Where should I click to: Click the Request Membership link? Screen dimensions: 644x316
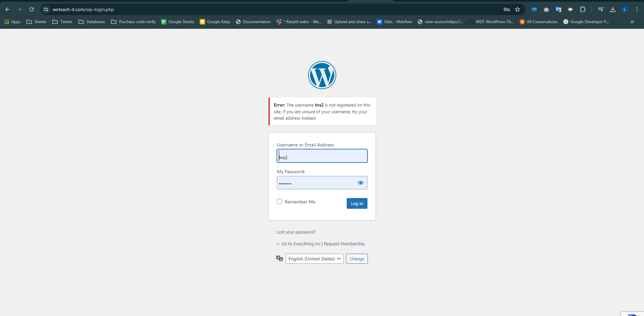[x=344, y=244]
